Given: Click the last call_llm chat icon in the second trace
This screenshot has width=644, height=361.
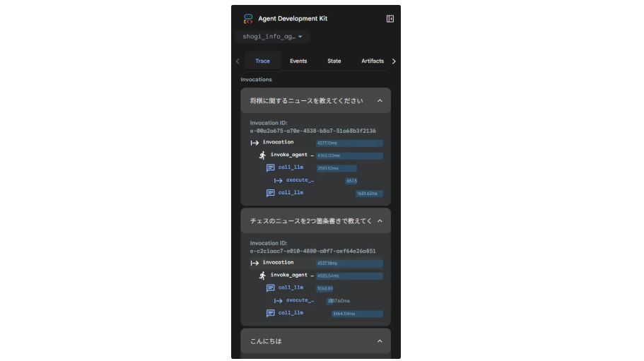Looking at the screenshot, I should click(x=270, y=313).
